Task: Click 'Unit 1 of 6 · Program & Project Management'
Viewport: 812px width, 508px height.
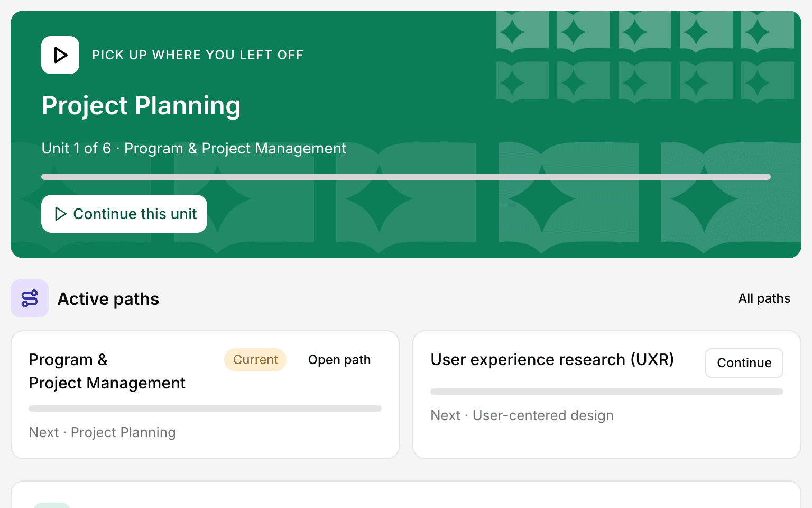Action: (194, 149)
